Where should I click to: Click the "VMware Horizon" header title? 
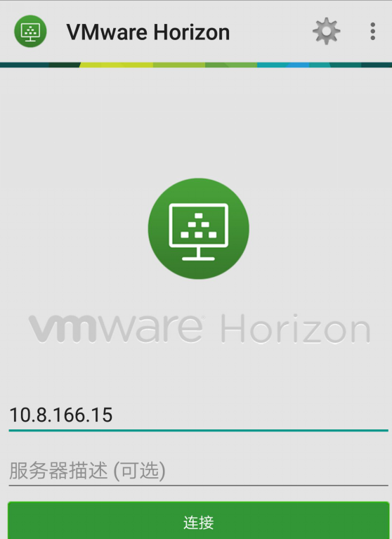click(148, 32)
